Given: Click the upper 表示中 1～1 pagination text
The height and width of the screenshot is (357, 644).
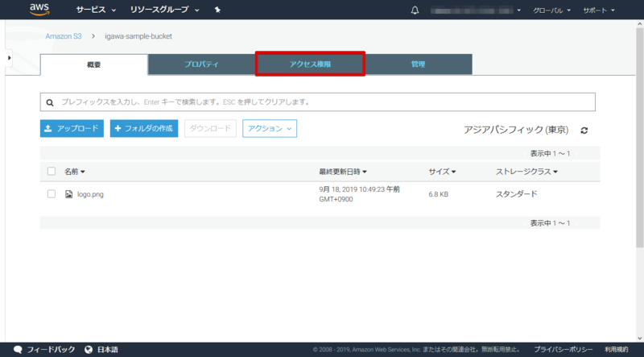Looking at the screenshot, I should (550, 153).
